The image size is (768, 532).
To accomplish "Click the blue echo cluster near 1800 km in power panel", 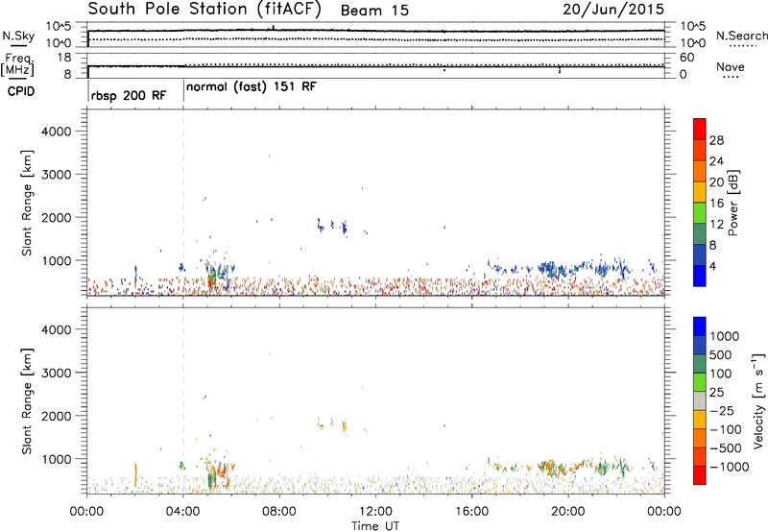I will point(333,226).
